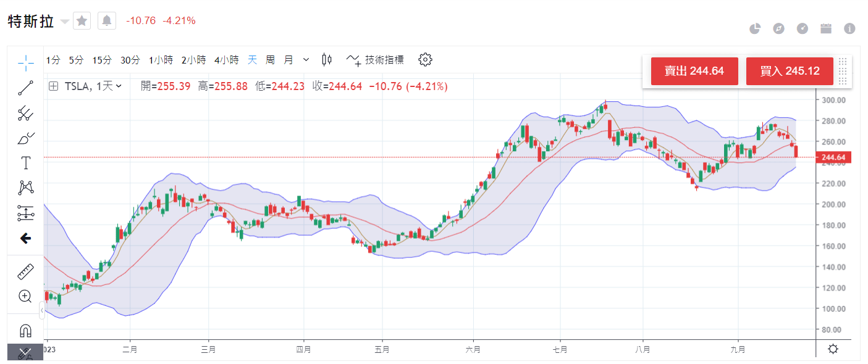The height and width of the screenshot is (364, 868).
Task: Toggle the star favorite for 特斯拉
Action: pos(82,21)
